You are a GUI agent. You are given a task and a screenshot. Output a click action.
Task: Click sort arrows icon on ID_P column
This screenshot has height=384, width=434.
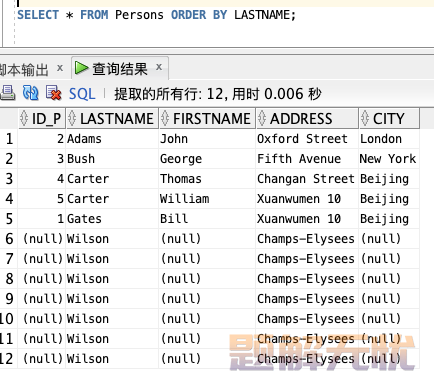point(24,118)
